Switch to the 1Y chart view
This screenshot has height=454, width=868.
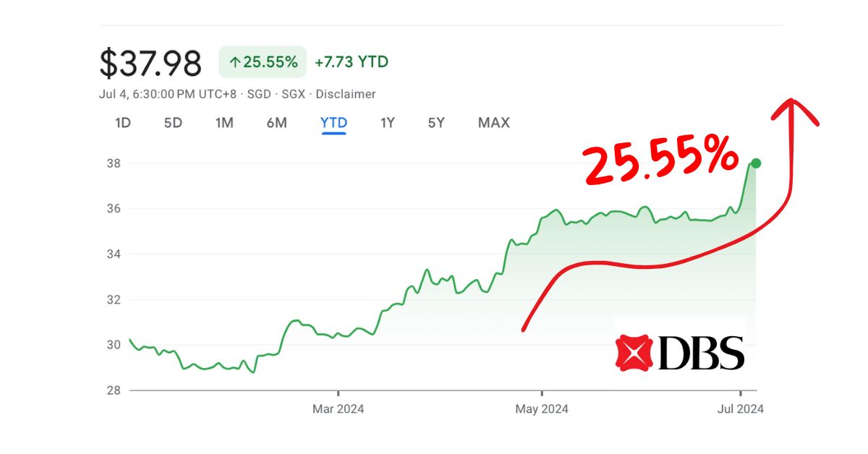[x=386, y=123]
